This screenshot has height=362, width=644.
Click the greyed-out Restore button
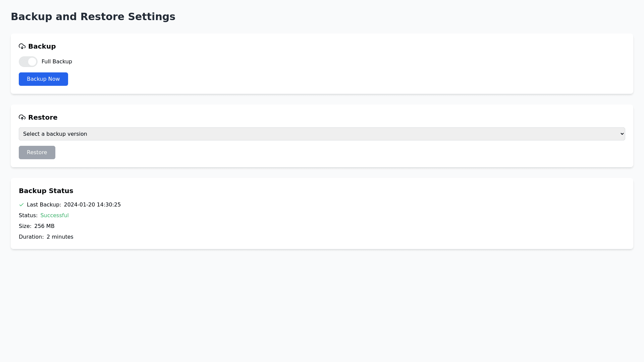(37, 153)
